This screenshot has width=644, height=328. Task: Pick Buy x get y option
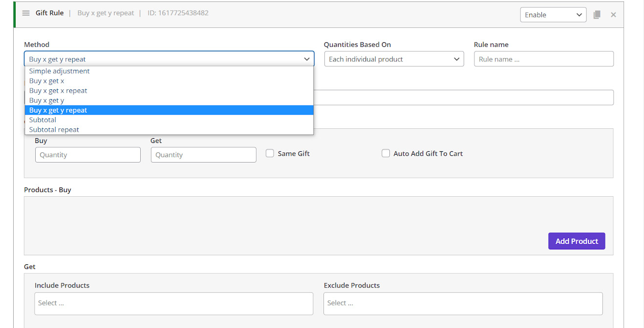46,101
